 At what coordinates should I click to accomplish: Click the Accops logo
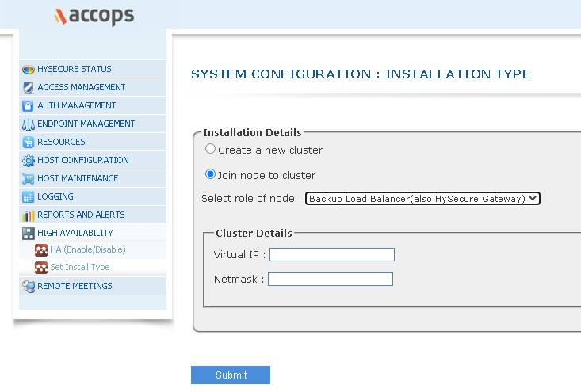94,16
